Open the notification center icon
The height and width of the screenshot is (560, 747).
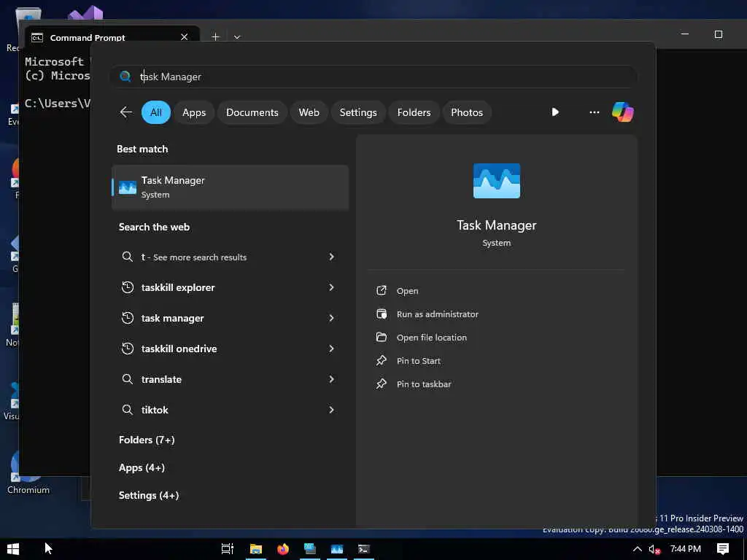click(723, 549)
